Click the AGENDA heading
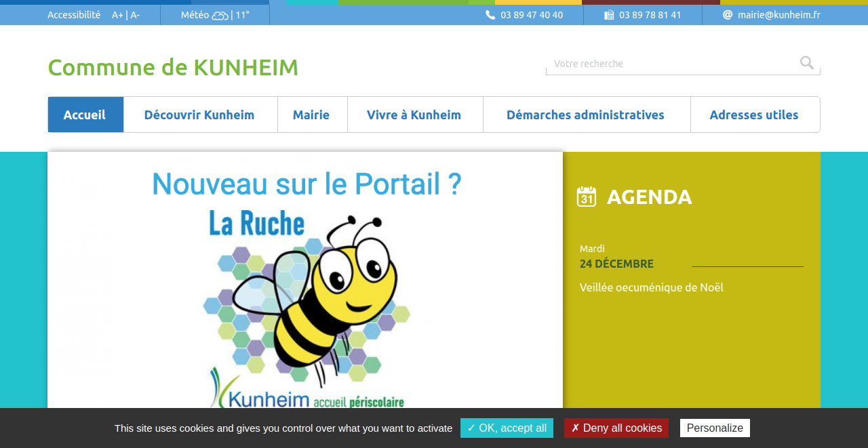 [649, 197]
